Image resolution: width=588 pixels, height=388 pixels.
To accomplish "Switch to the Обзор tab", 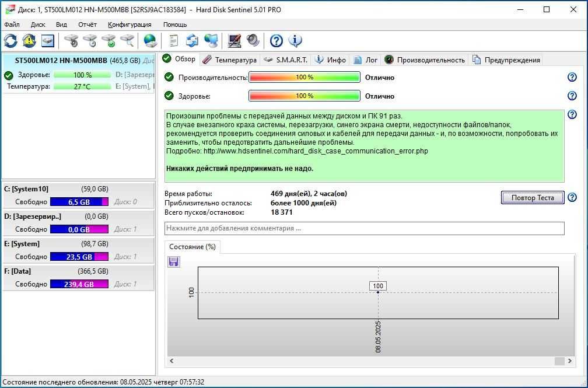I will 179,59.
